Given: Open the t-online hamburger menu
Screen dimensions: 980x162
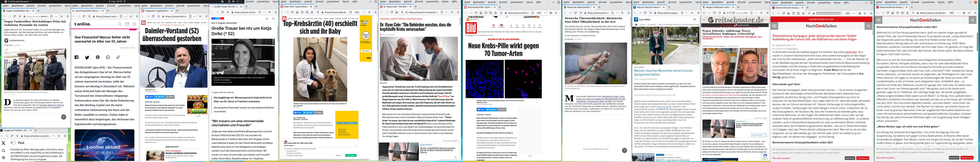Looking at the screenshot, I should coord(135,24).
